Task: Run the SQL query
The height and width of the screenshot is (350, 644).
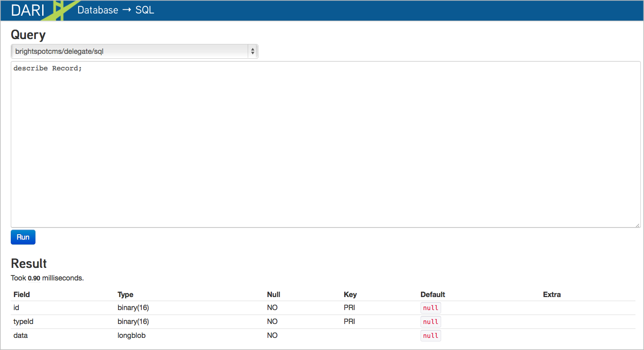Action: tap(23, 237)
